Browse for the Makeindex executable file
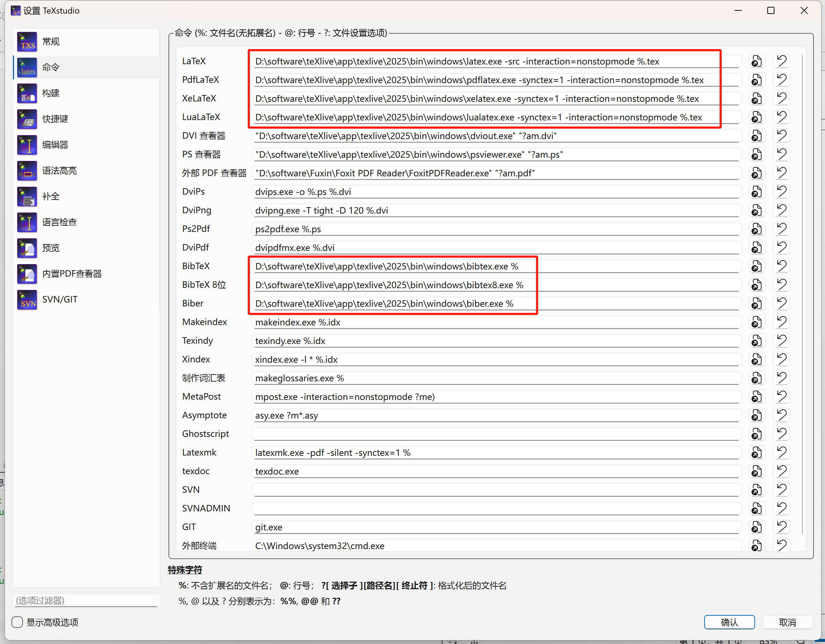Image resolution: width=825 pixels, height=644 pixels. (757, 323)
